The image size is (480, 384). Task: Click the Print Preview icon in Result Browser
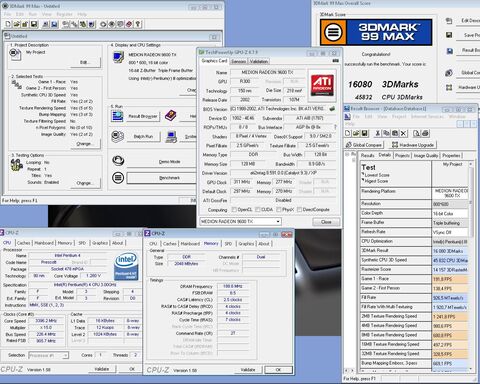[417, 133]
